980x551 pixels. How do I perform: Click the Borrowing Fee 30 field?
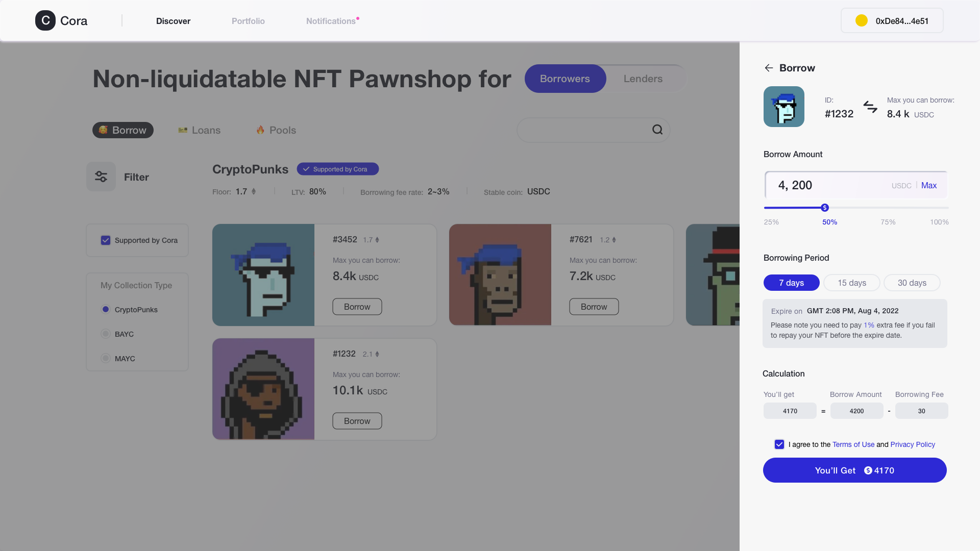tap(922, 411)
